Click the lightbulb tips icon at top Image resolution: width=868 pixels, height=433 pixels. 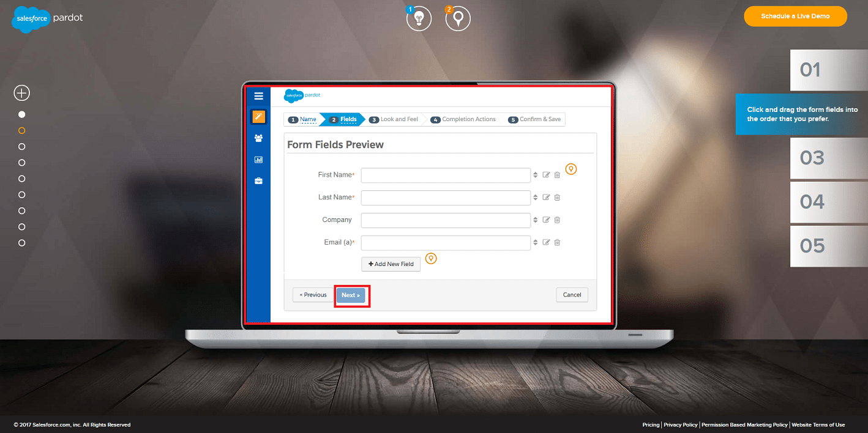(419, 19)
